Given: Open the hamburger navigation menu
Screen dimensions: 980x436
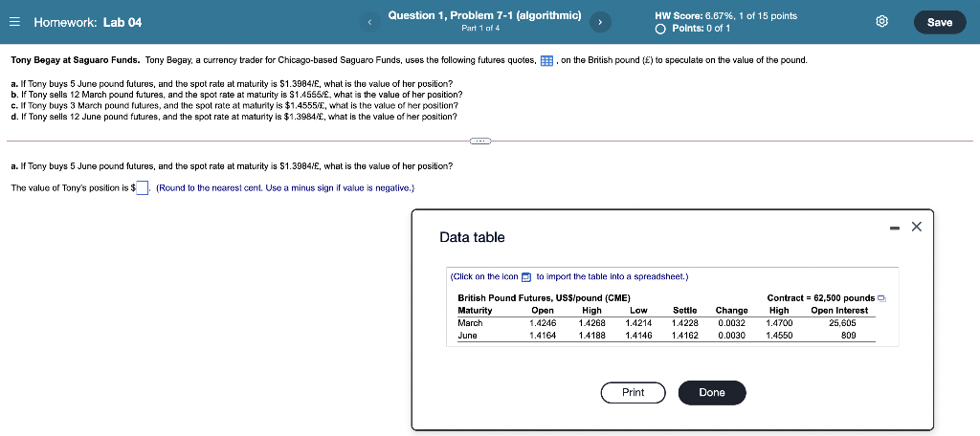Looking at the screenshot, I should pyautogui.click(x=15, y=23).
